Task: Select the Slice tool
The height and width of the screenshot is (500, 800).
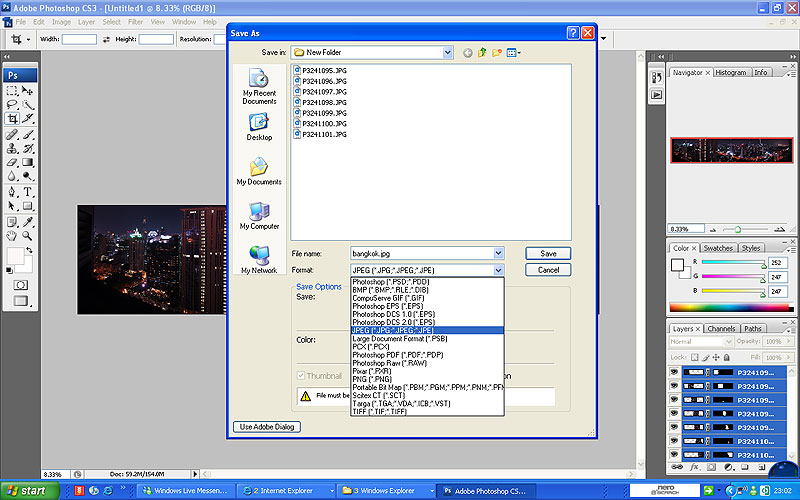Action: pyautogui.click(x=28, y=118)
